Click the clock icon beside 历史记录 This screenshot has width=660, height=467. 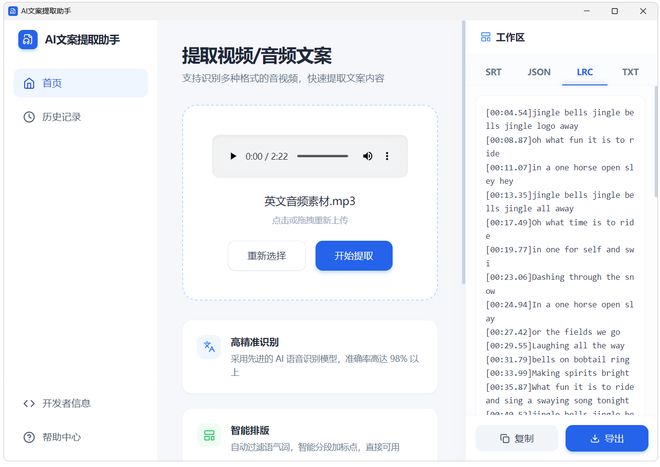(x=29, y=117)
